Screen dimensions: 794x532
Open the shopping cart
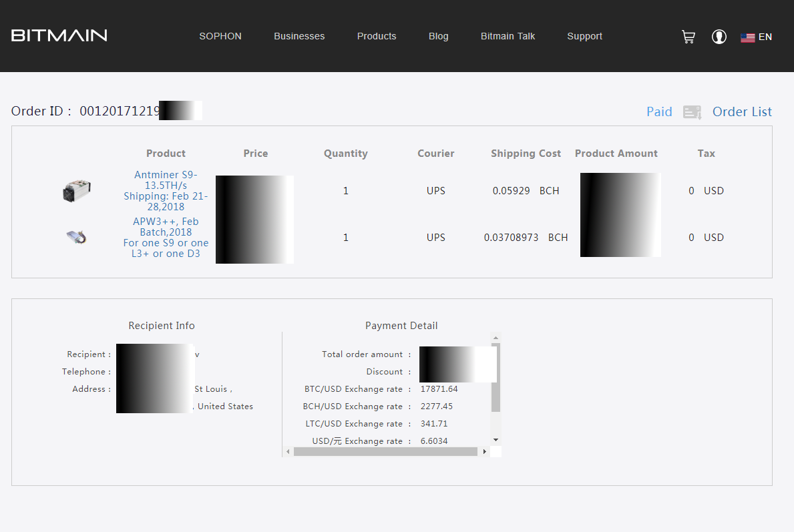click(x=688, y=37)
